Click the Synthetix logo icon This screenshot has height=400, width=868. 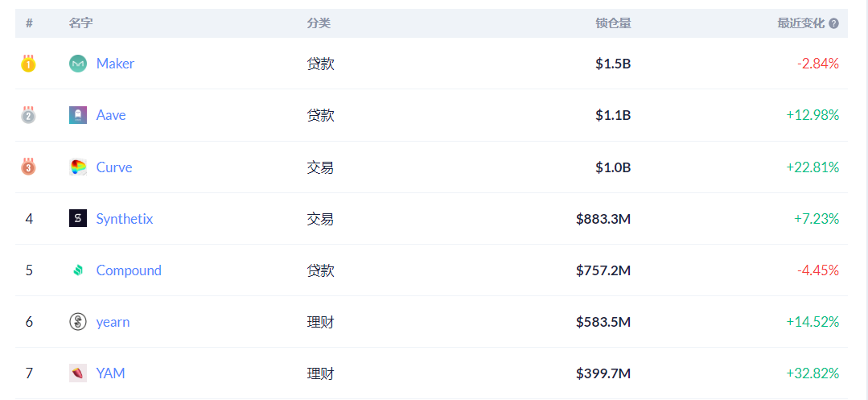pyautogui.click(x=78, y=219)
